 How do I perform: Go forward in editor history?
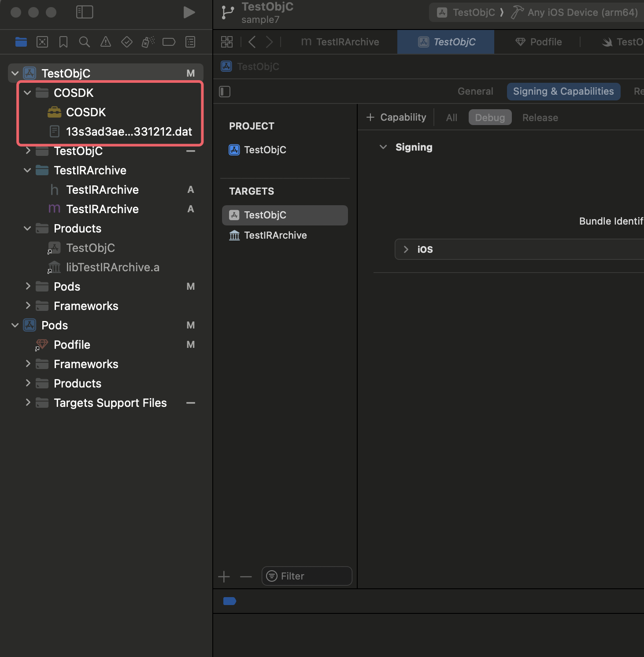coord(269,42)
